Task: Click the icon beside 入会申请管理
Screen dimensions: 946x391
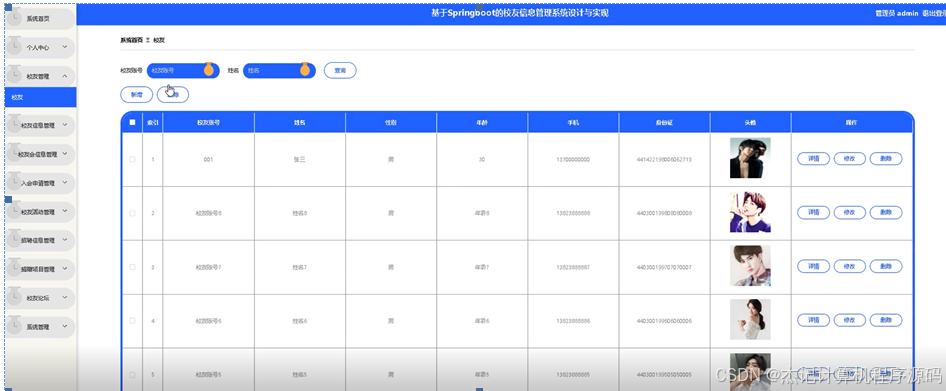Action: pos(14,183)
